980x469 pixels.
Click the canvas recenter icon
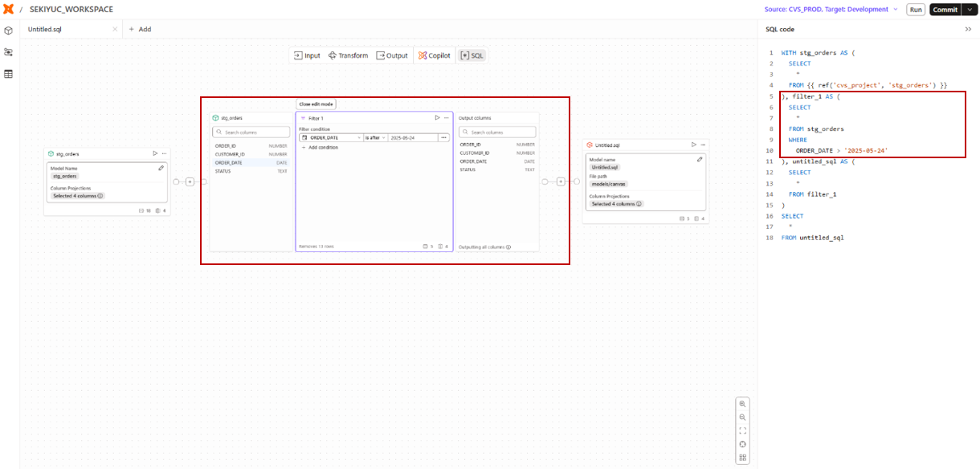coord(743,444)
